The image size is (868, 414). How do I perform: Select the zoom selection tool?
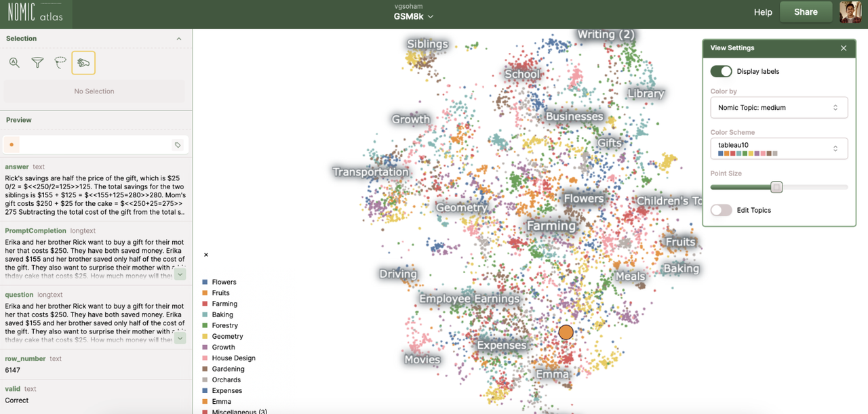(x=14, y=62)
